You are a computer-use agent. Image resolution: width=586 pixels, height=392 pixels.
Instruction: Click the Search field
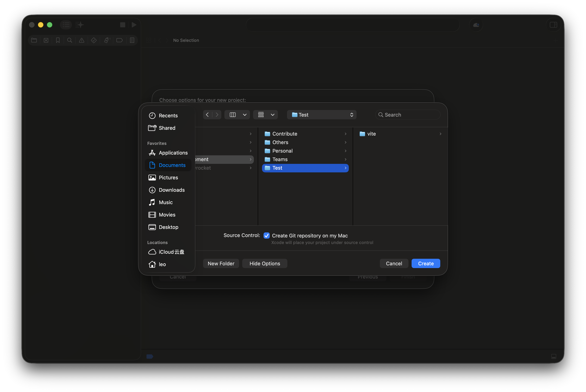(x=408, y=115)
